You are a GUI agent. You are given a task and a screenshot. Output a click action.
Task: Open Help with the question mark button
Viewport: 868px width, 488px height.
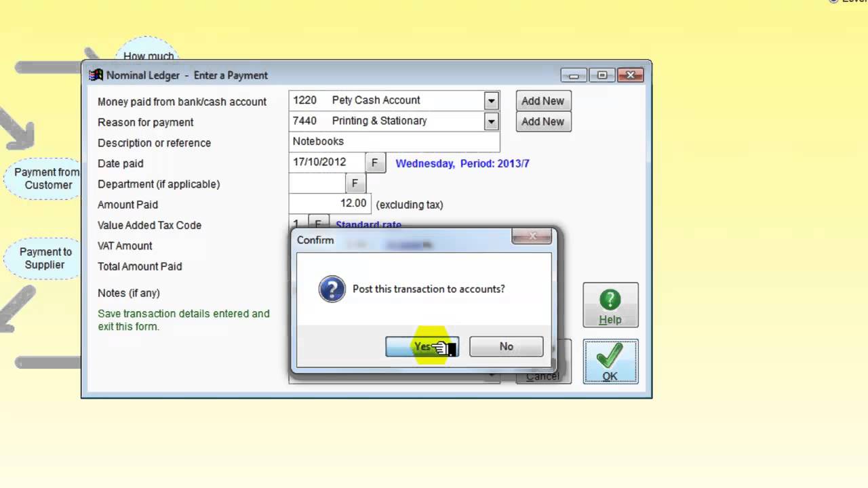[x=610, y=305]
